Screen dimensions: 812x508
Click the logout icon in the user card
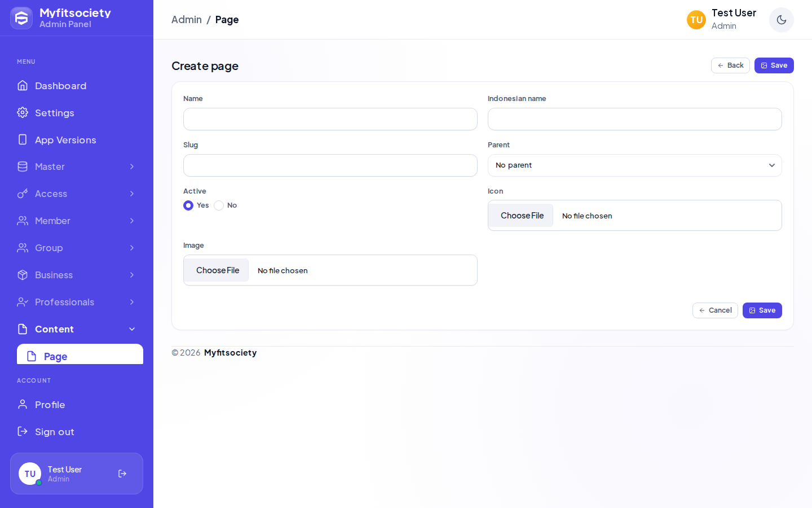pos(122,474)
